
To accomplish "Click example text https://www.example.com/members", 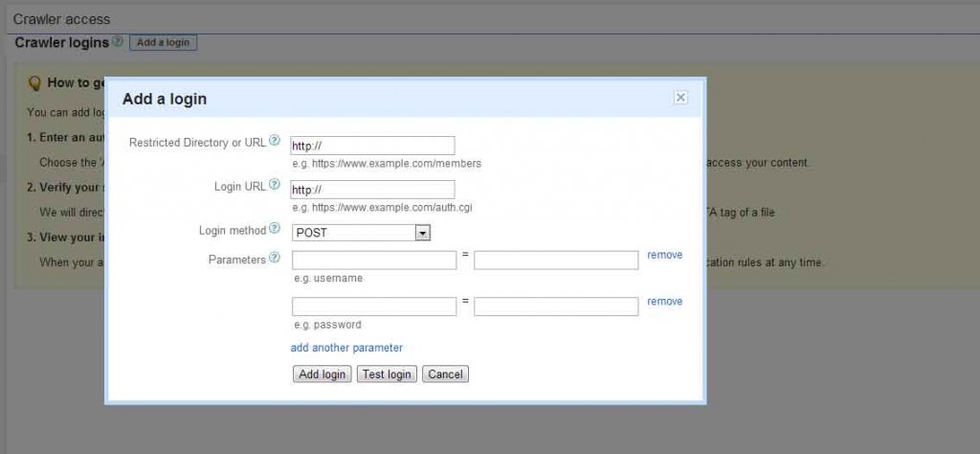I will (x=397, y=163).
